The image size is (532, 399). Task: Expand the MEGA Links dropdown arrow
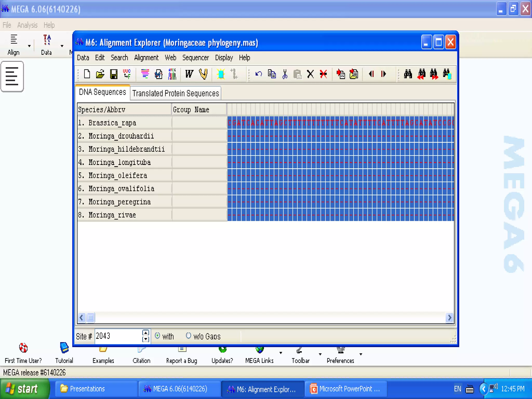281,353
